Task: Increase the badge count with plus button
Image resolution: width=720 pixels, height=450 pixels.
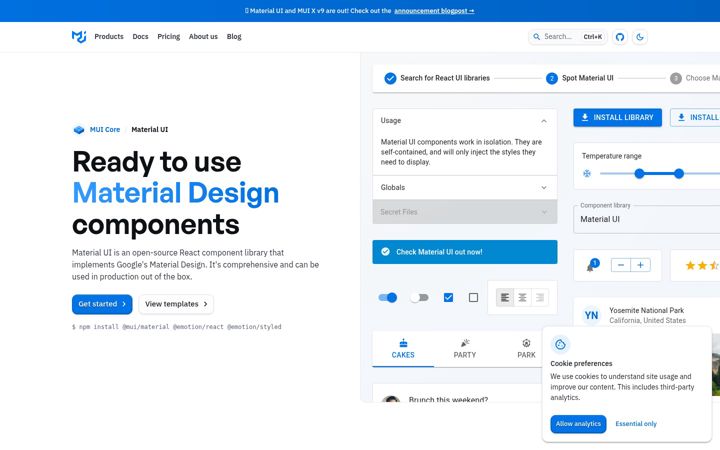Action: (641, 265)
